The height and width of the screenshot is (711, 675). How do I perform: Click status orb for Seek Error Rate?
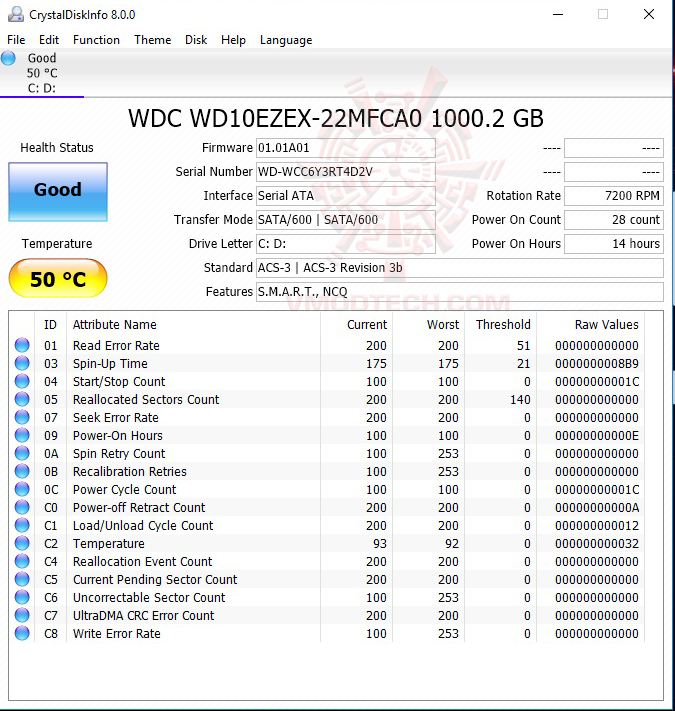point(22,417)
